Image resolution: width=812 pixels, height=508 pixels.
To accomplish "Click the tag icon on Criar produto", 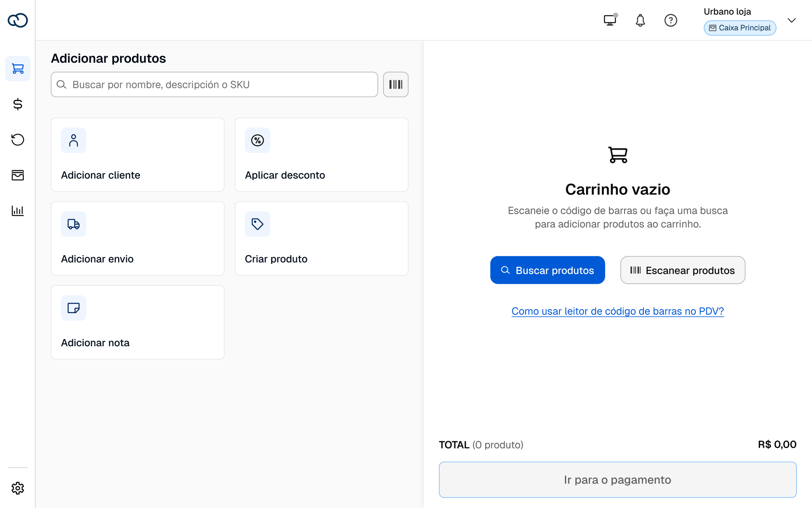I will (x=258, y=224).
